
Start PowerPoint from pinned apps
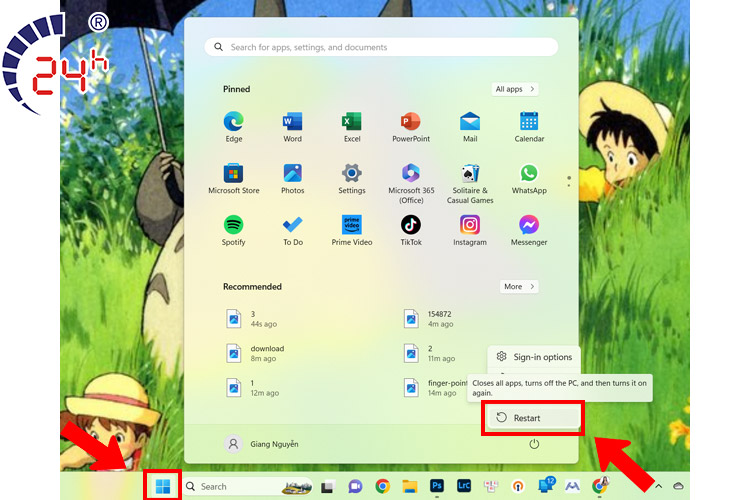click(411, 127)
